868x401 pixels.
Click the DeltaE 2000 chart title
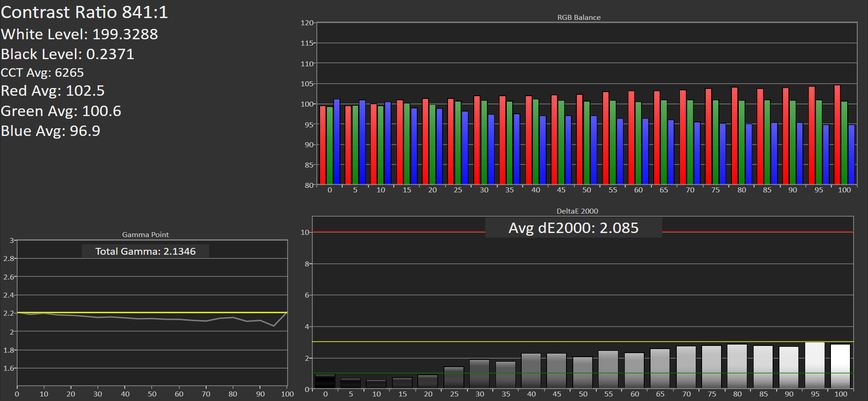(577, 211)
